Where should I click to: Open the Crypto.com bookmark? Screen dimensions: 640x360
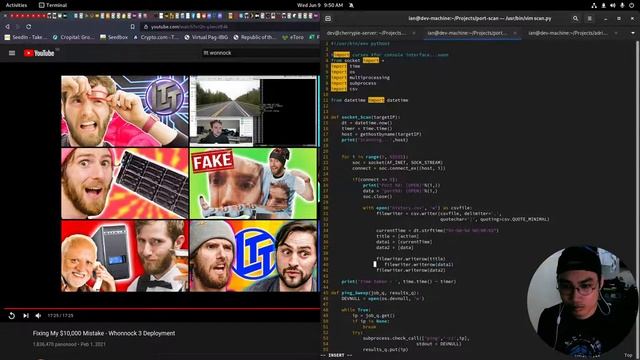coord(156,37)
